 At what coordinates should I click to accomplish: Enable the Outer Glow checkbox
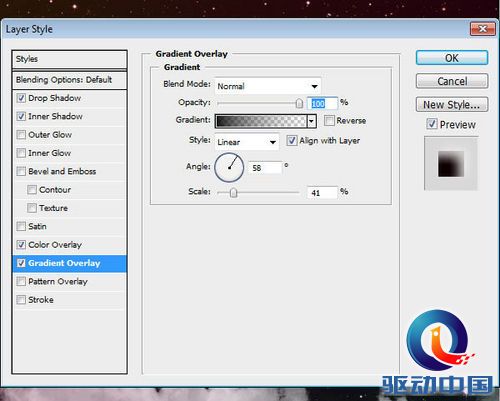point(21,135)
